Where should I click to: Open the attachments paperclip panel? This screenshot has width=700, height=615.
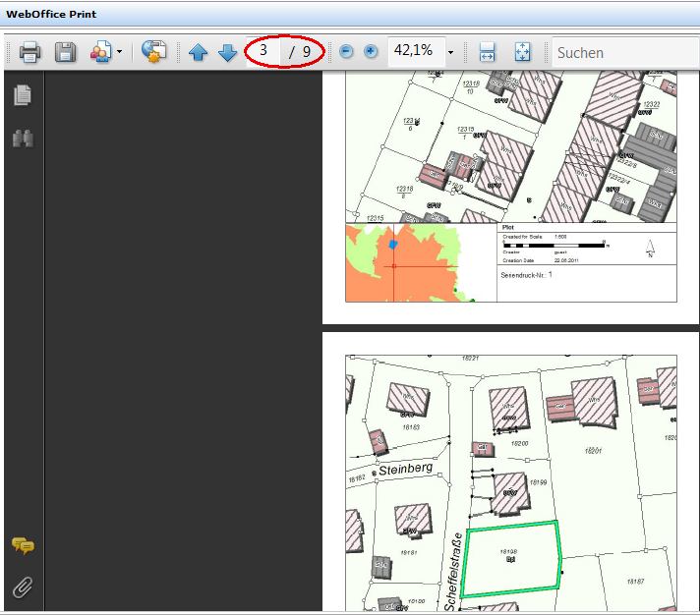(x=23, y=587)
